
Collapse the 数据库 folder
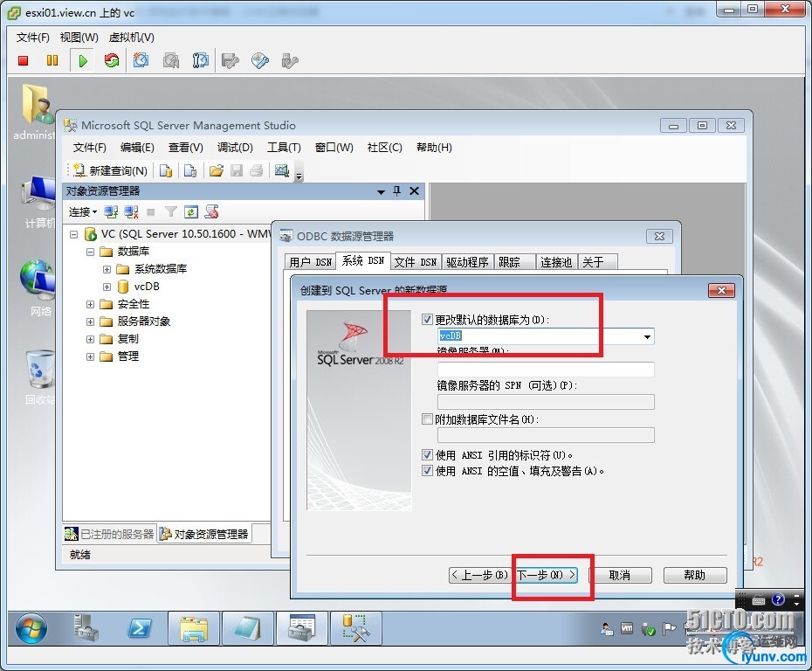[x=90, y=252]
